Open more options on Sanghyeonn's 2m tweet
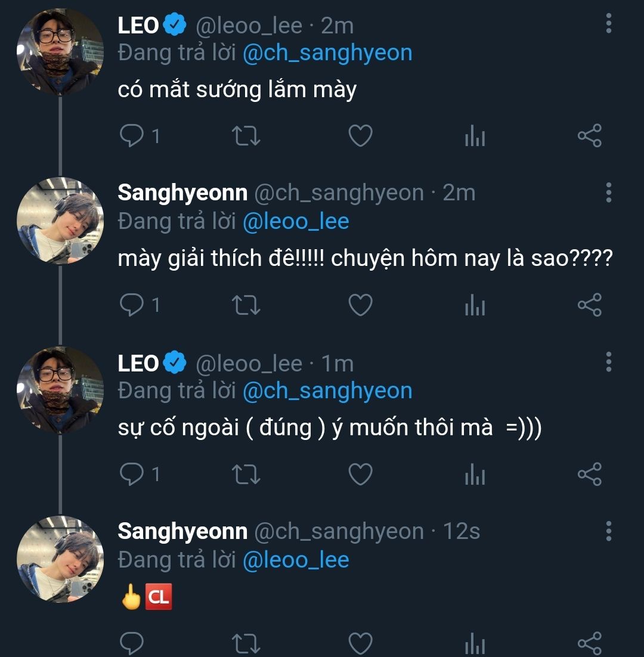This screenshot has height=657, width=644. coord(608,193)
